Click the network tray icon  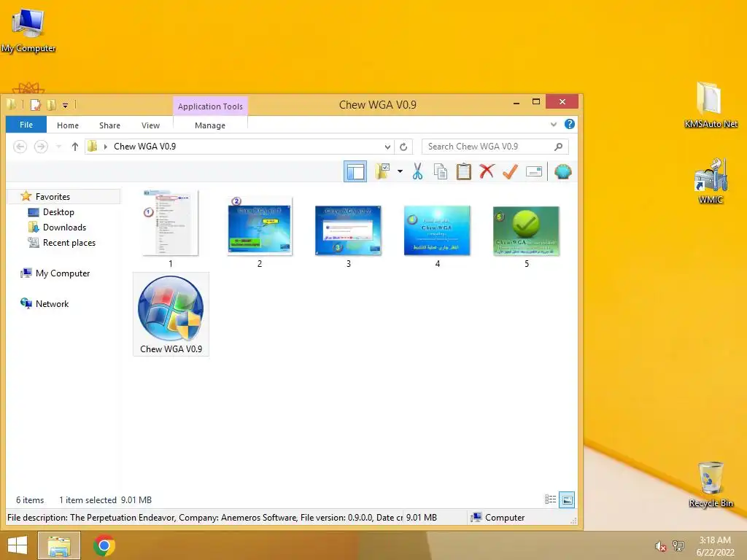coord(678,545)
